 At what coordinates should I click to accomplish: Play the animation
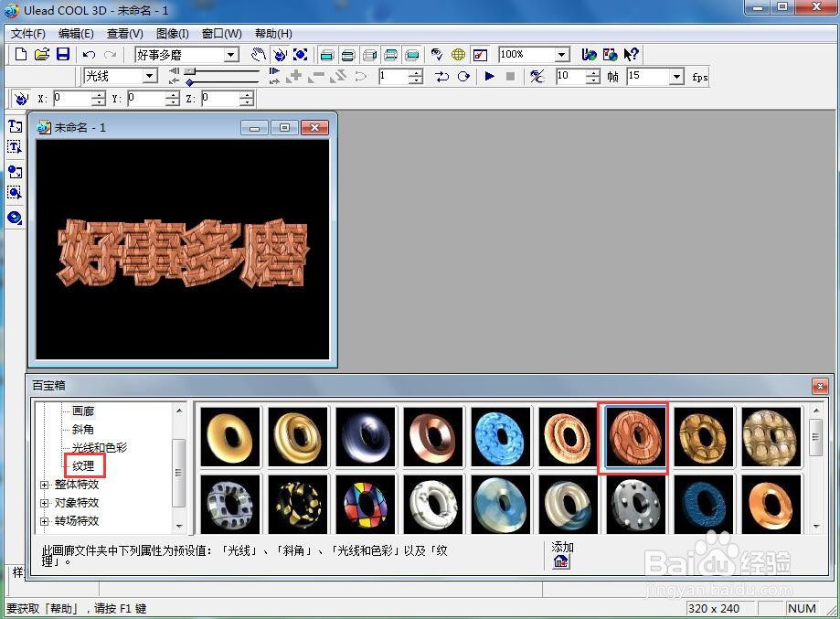click(x=489, y=76)
